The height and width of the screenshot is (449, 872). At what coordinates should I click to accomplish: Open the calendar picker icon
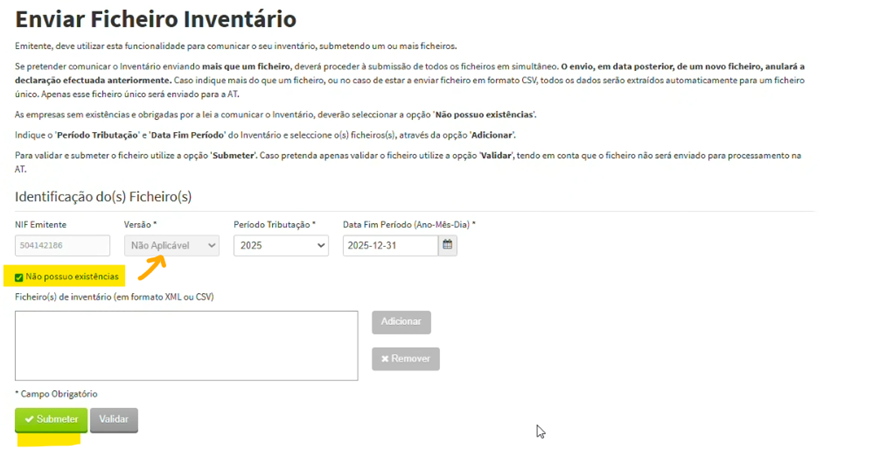pos(448,245)
